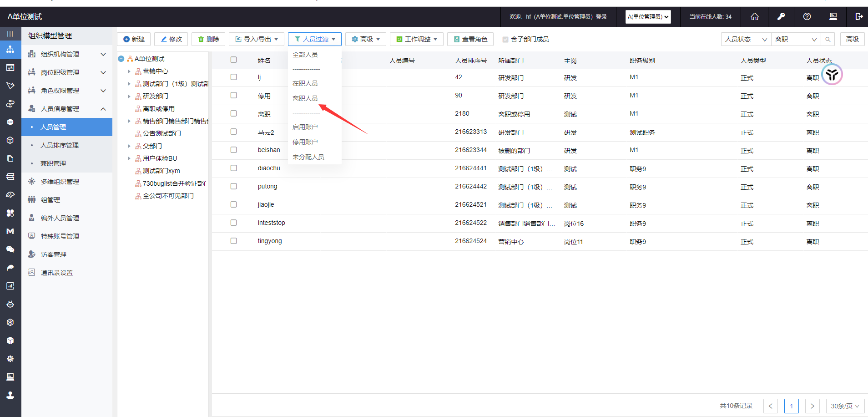Choose 未分配人员 in filter menu

[x=308, y=157]
